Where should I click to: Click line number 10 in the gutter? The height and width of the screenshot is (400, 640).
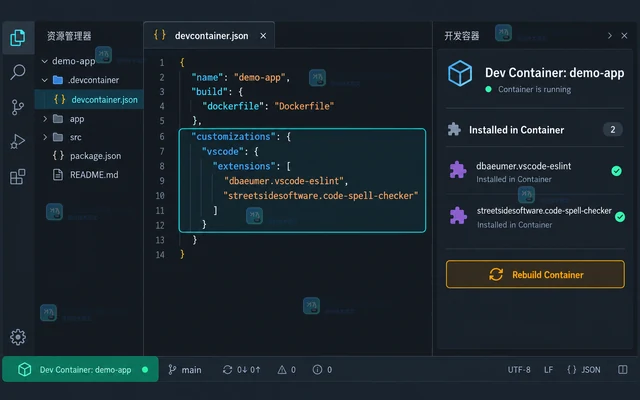(x=160, y=196)
